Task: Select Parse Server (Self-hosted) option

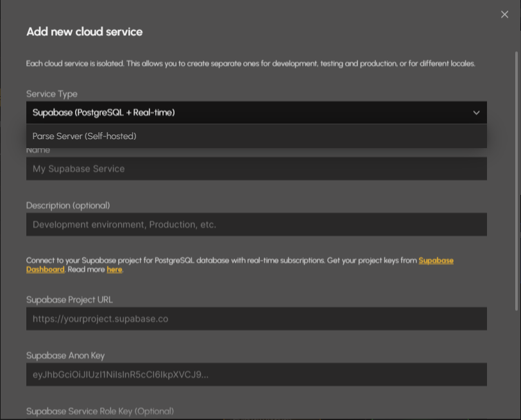Action: [257, 136]
